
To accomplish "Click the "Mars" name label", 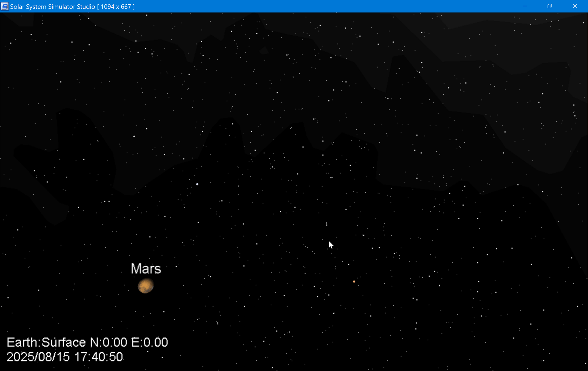I will point(146,268).
